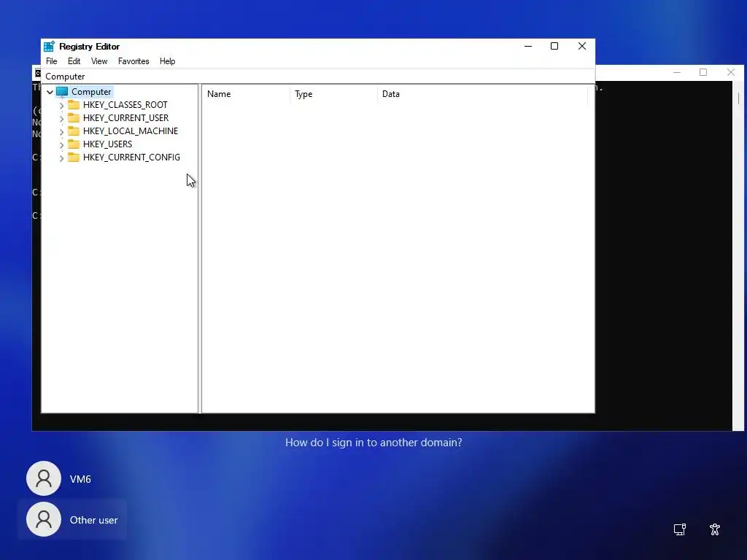
Task: Open the Help menu
Action: coord(167,61)
